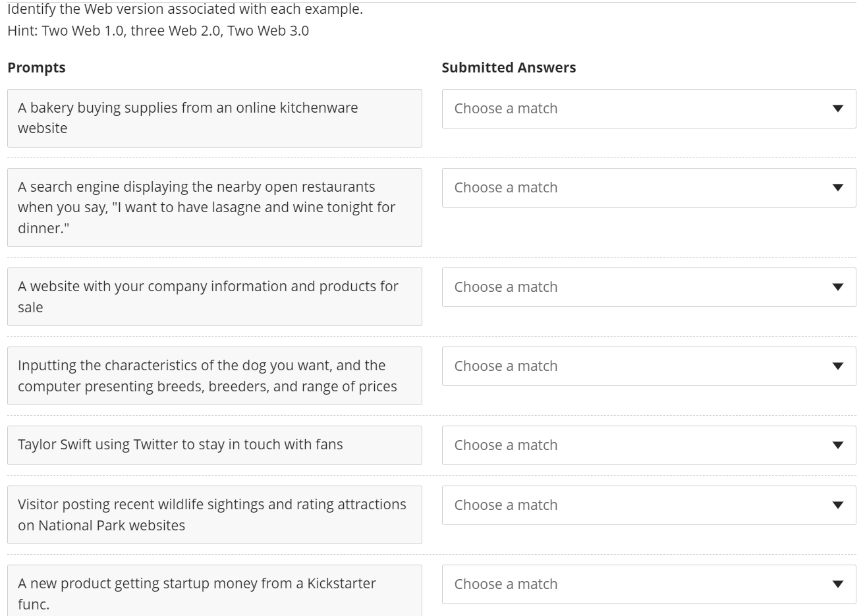Select the company information website prompt box
Image resolution: width=865 pixels, height=616 pixels.
coord(214,296)
